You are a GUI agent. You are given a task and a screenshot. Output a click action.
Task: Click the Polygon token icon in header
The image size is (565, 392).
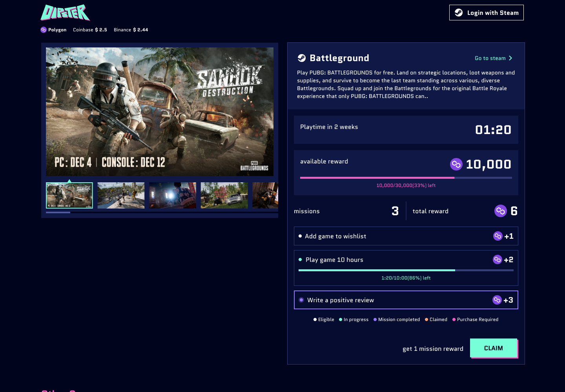[x=44, y=30]
